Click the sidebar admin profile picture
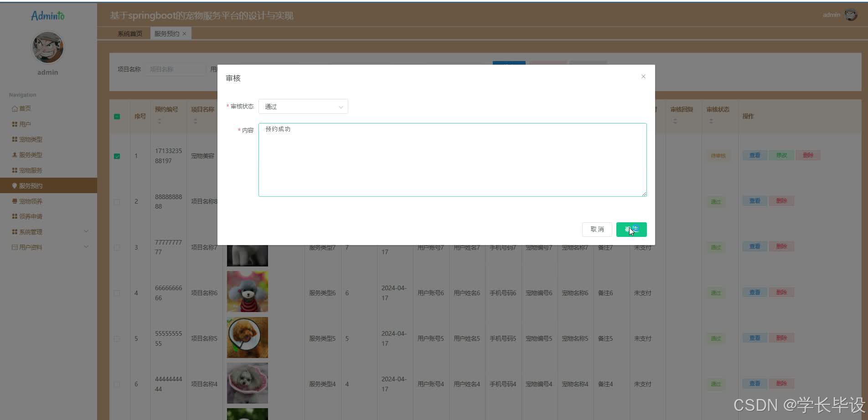 [48, 47]
